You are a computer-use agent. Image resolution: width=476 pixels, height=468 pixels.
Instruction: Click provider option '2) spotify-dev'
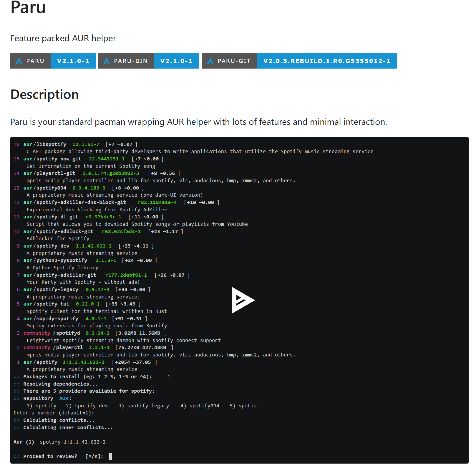(x=87, y=406)
